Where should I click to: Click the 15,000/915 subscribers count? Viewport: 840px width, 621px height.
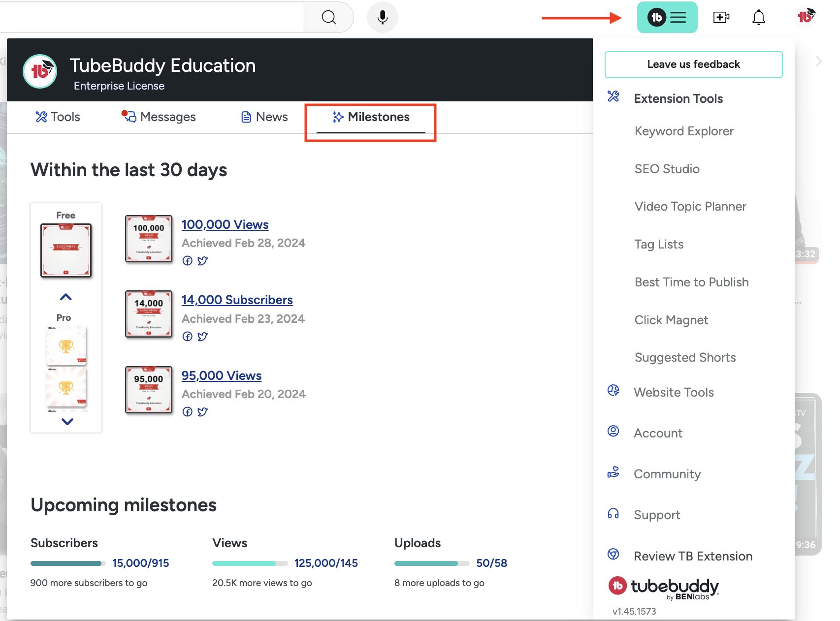(x=140, y=563)
